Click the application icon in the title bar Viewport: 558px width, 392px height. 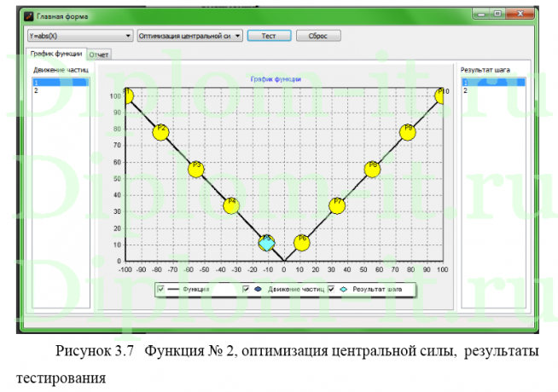click(x=28, y=16)
